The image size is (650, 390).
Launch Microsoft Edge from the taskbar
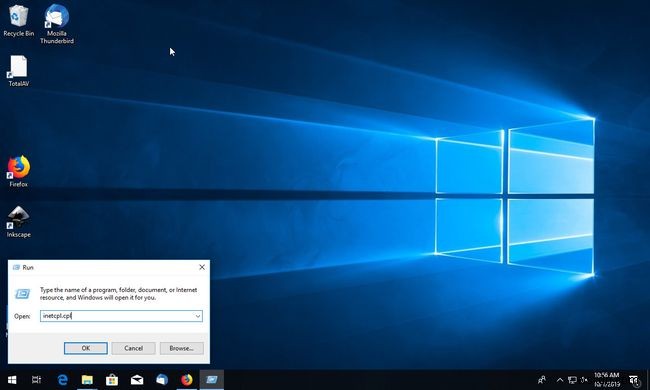coord(63,380)
